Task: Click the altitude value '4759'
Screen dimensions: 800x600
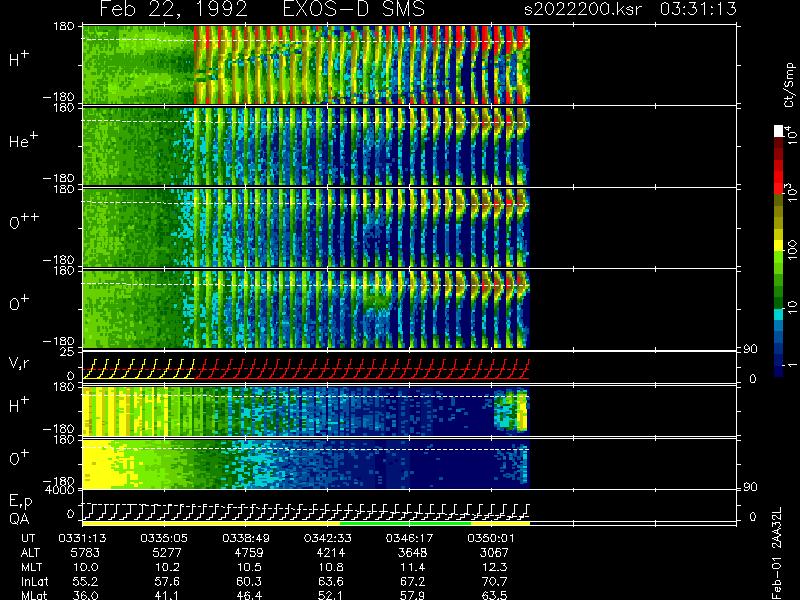Action: (x=249, y=553)
